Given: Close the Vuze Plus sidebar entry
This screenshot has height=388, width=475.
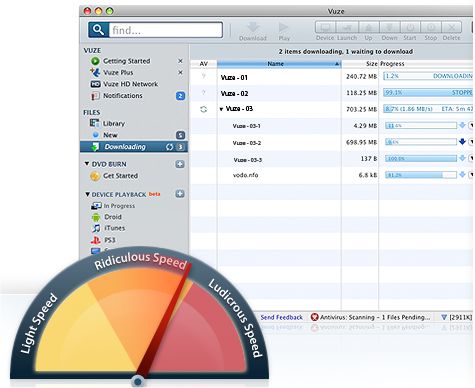Looking at the screenshot, I should (x=180, y=72).
